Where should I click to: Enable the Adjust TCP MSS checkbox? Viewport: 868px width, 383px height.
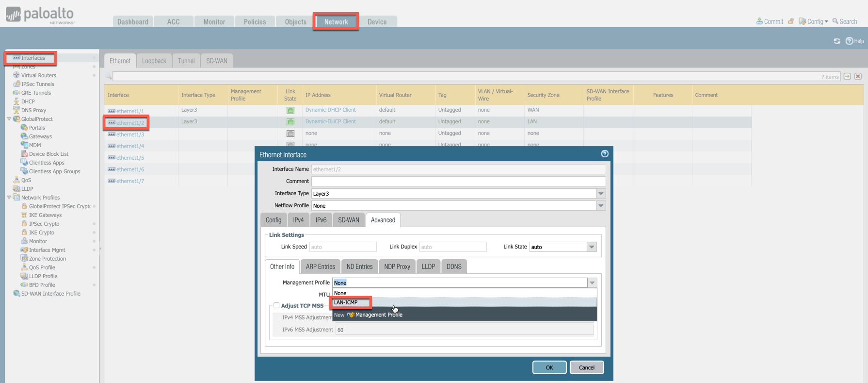click(x=276, y=305)
